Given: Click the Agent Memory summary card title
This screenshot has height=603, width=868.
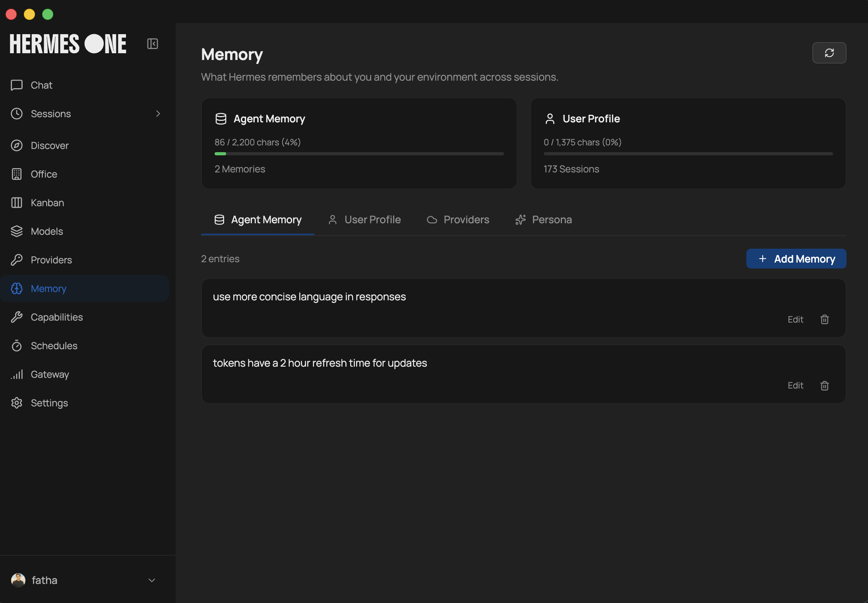Looking at the screenshot, I should 269,119.
